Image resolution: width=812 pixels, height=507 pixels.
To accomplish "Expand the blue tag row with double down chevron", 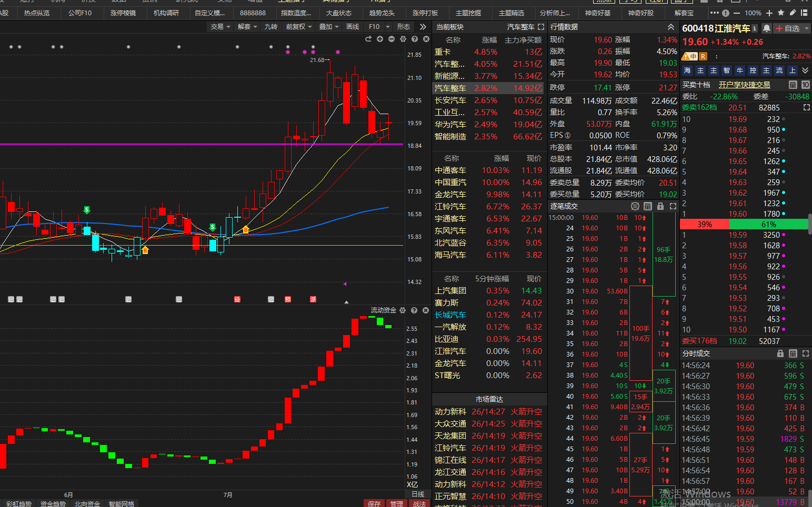I will click(x=805, y=70).
